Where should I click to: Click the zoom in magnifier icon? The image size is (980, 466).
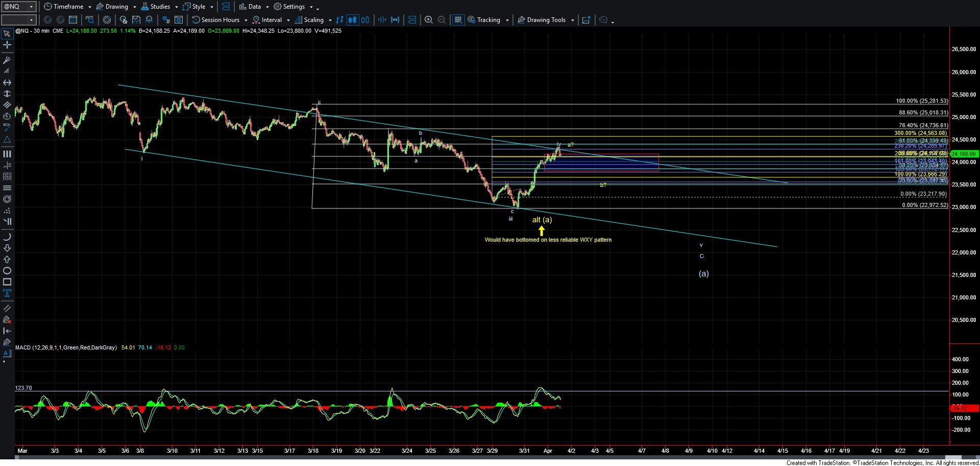click(x=429, y=20)
